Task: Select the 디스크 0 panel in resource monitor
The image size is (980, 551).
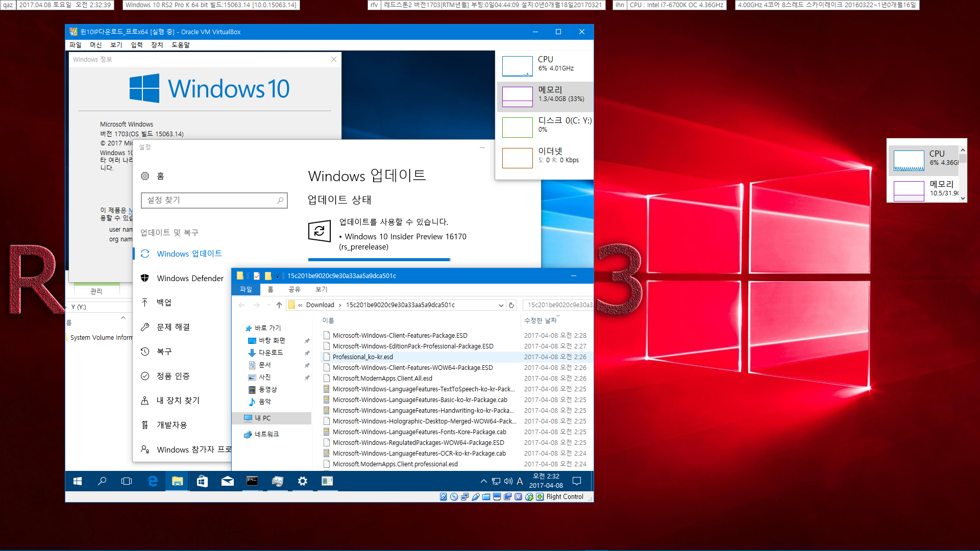Action: pos(545,127)
